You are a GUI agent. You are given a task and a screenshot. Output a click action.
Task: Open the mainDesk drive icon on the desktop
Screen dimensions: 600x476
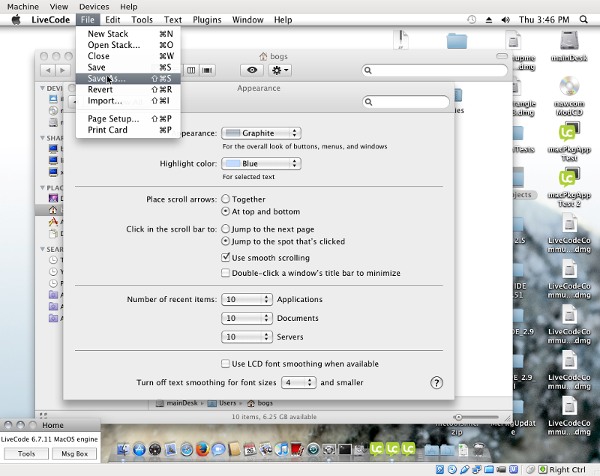point(567,40)
